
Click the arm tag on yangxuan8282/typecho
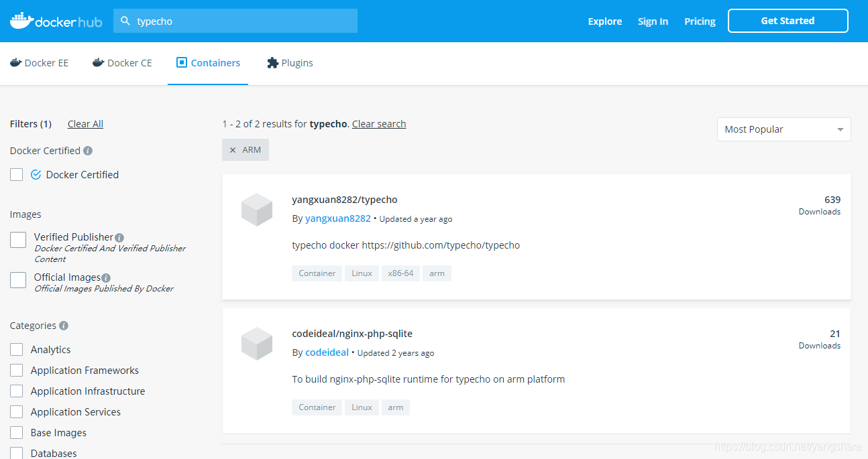tap(437, 273)
